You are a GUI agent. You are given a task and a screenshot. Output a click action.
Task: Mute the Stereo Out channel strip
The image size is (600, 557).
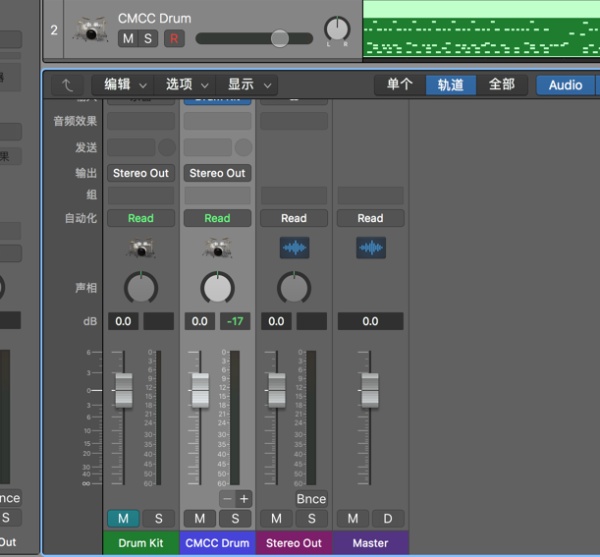(x=276, y=519)
